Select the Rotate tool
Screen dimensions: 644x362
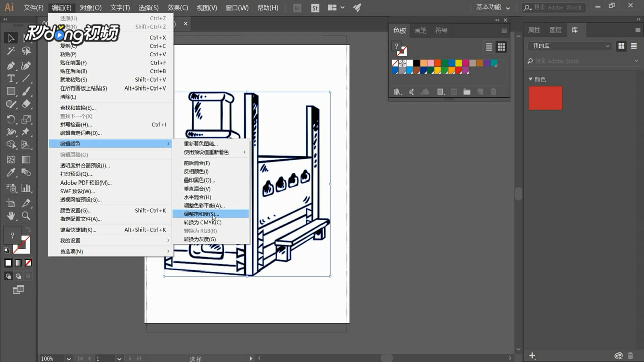click(11, 119)
